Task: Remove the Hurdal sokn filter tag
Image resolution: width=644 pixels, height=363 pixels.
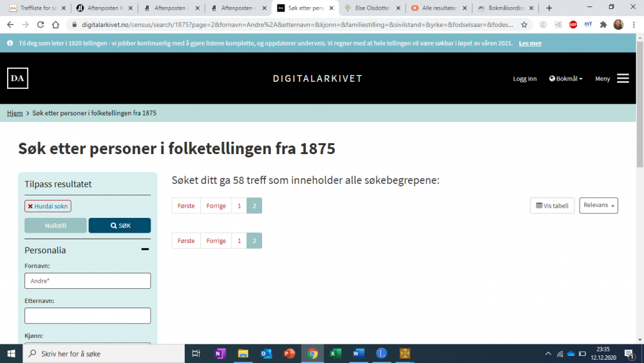Action: (x=30, y=206)
